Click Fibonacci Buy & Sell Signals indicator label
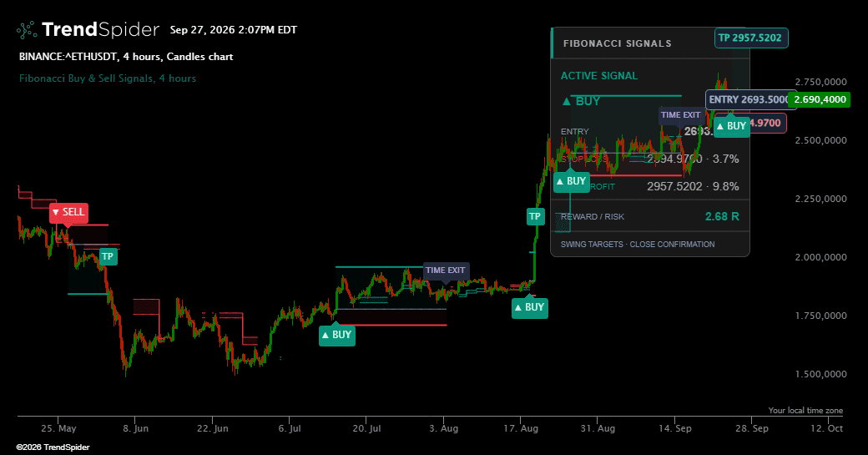Viewport: 868px width, 455px height. click(x=108, y=78)
